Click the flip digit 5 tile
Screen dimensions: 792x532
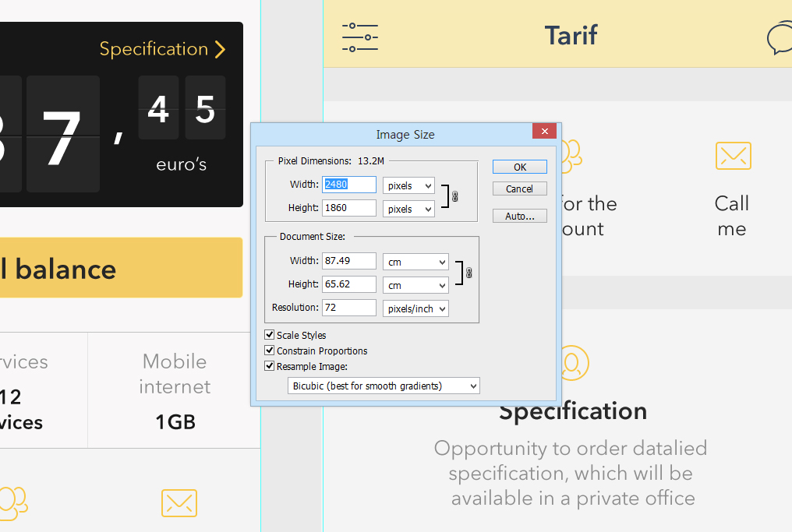205,107
